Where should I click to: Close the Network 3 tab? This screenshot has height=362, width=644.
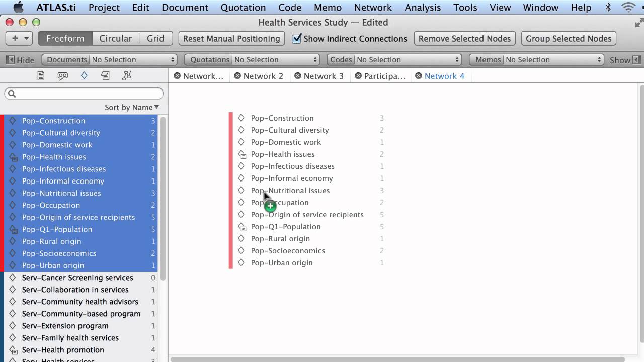298,76
